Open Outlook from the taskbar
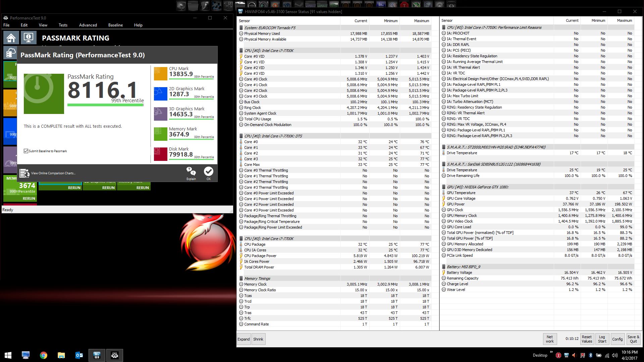Image resolution: width=644 pixels, height=362 pixels. [79, 355]
